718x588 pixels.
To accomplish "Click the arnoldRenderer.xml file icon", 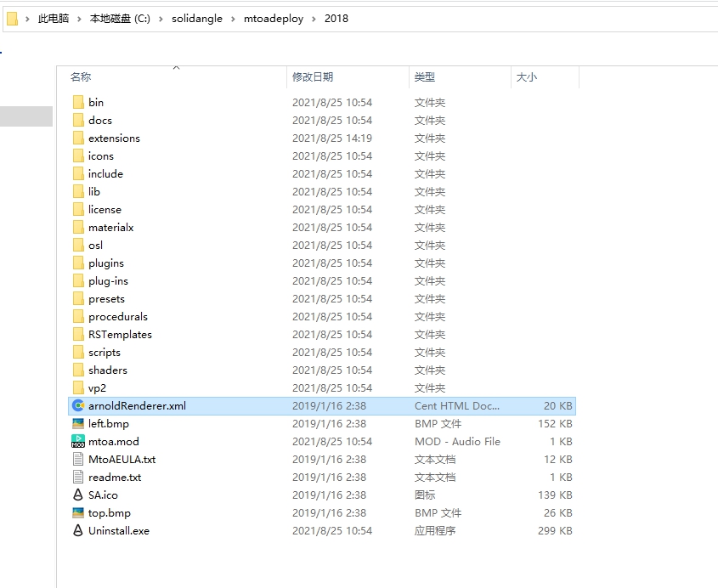I will click(78, 406).
